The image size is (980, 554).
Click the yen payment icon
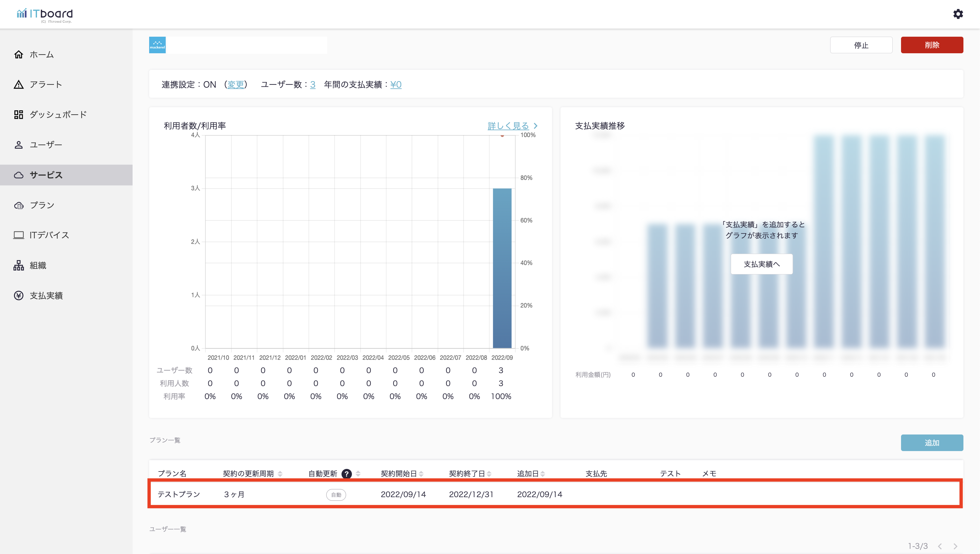pyautogui.click(x=19, y=295)
